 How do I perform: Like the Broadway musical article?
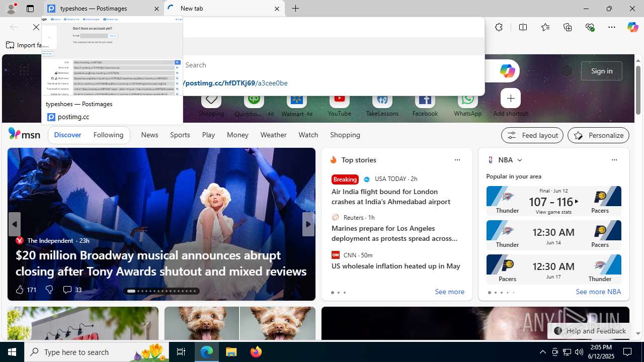tap(25, 290)
